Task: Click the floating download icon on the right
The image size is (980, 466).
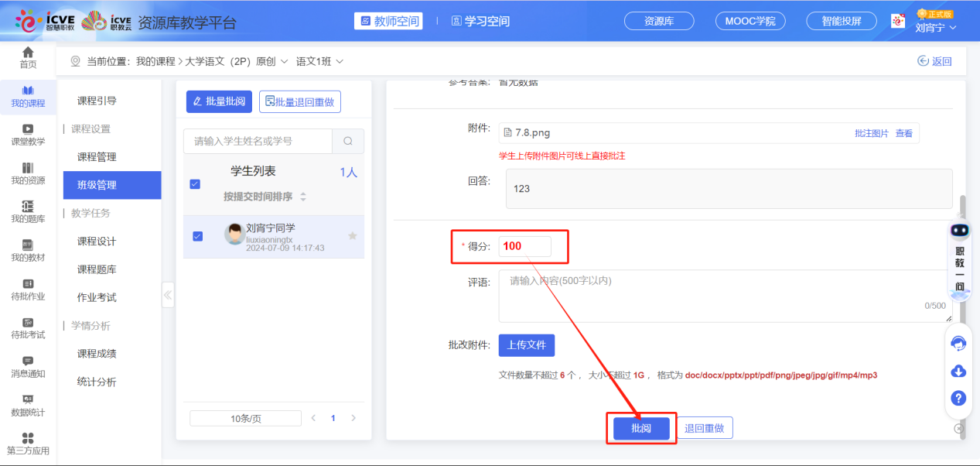Action: point(958,371)
